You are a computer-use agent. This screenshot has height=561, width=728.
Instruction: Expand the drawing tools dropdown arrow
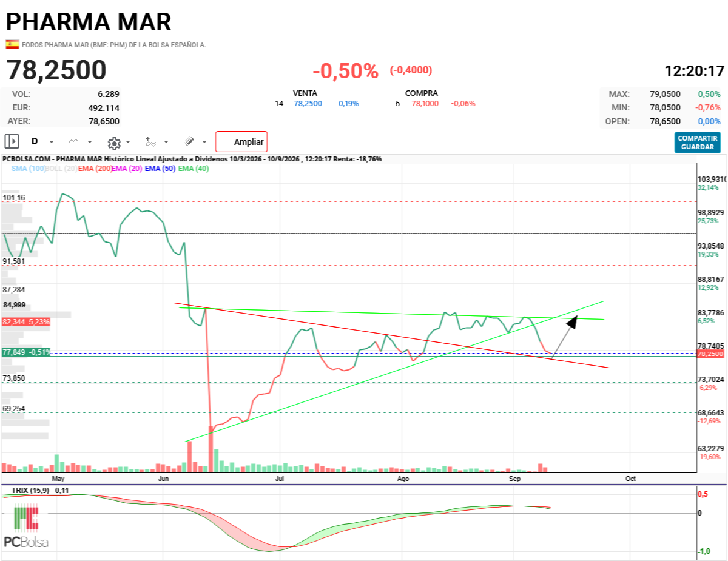coord(204,142)
